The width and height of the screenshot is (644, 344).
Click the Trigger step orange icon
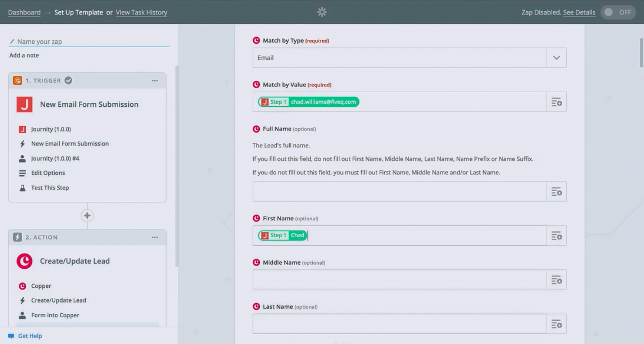(x=17, y=80)
